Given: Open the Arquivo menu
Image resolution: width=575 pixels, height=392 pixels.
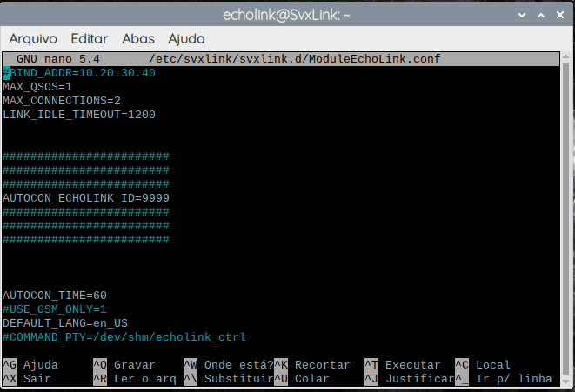Looking at the screenshot, I should [x=33, y=39].
